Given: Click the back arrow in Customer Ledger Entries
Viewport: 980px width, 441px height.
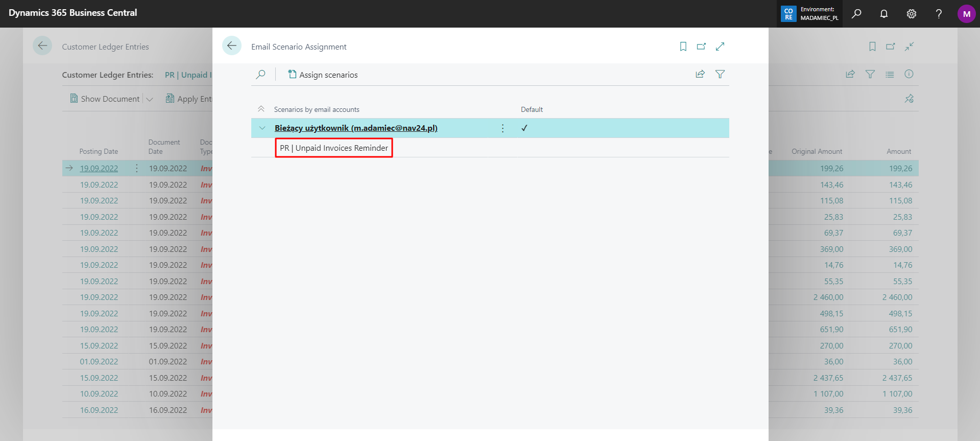Looking at the screenshot, I should click(x=42, y=46).
